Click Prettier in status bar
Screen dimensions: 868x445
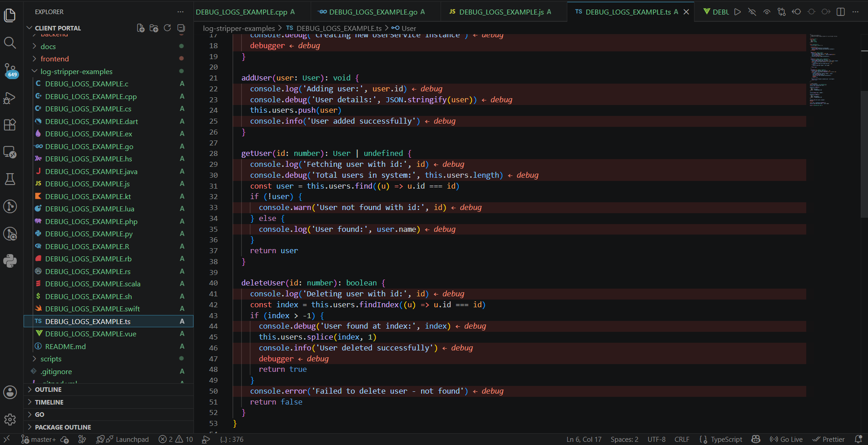click(828, 440)
